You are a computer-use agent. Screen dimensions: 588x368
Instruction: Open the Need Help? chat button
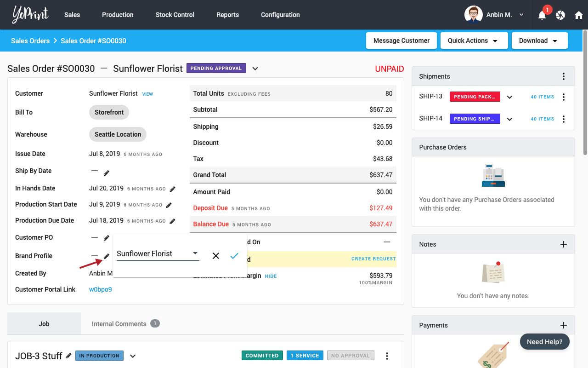click(x=545, y=342)
